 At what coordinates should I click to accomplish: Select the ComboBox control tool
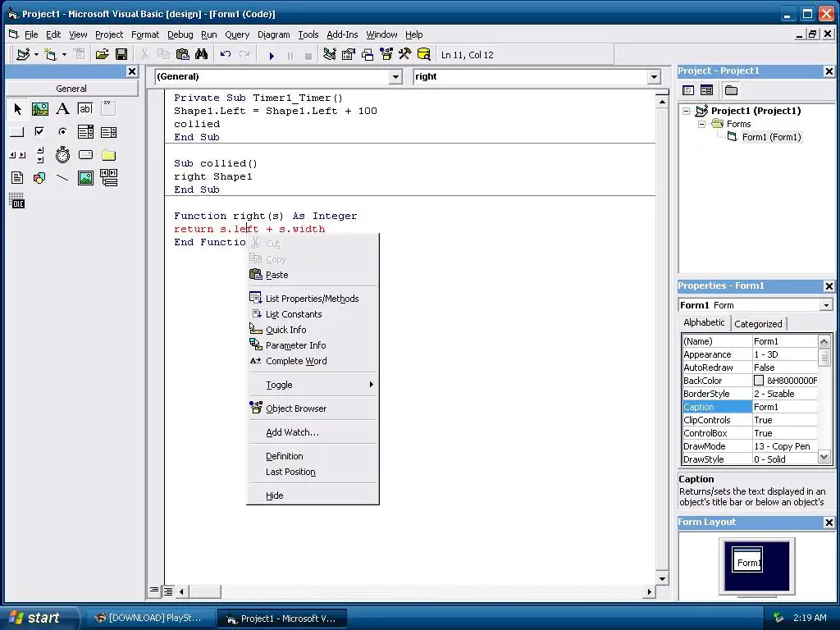[x=85, y=132]
